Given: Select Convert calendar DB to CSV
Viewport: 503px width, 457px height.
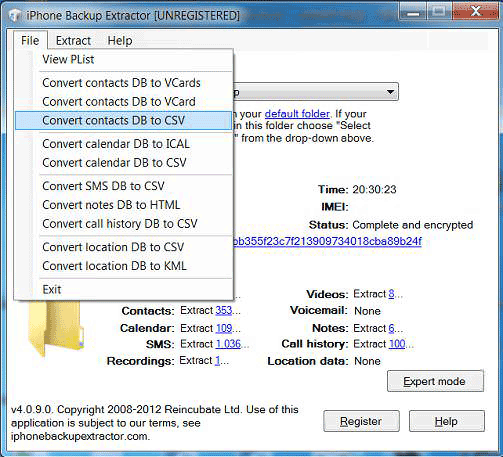Looking at the screenshot, I should pyautogui.click(x=123, y=163).
